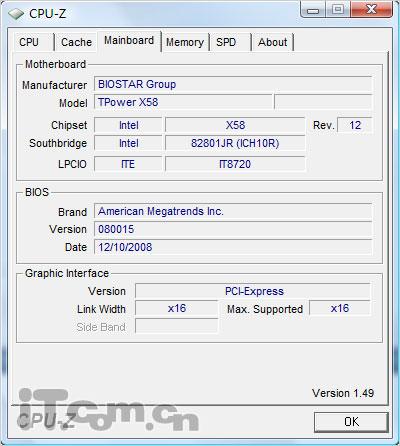Click the CPU-Z window title text
Image resolution: width=400 pixels, height=446 pixels.
coord(48,14)
